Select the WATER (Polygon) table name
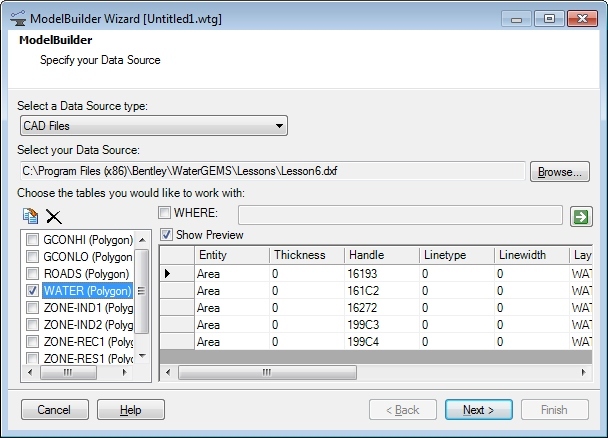This screenshot has height=438, width=608. click(87, 291)
